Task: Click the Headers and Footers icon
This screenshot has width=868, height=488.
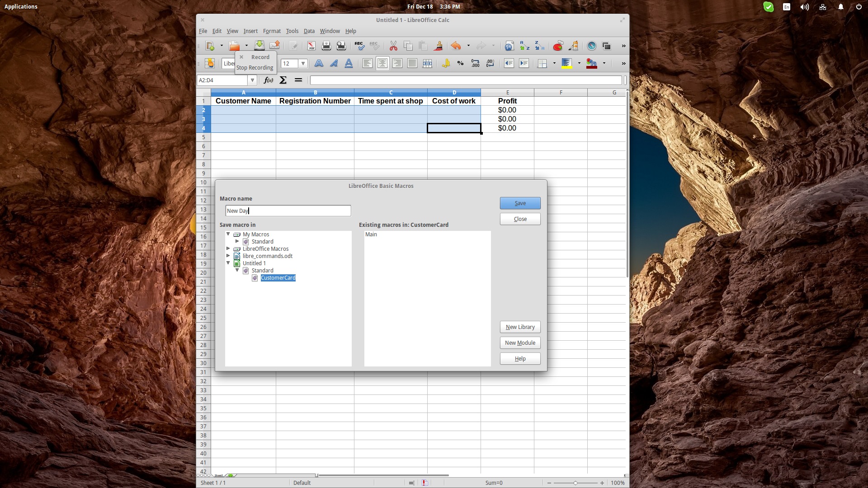Action: 607,46
